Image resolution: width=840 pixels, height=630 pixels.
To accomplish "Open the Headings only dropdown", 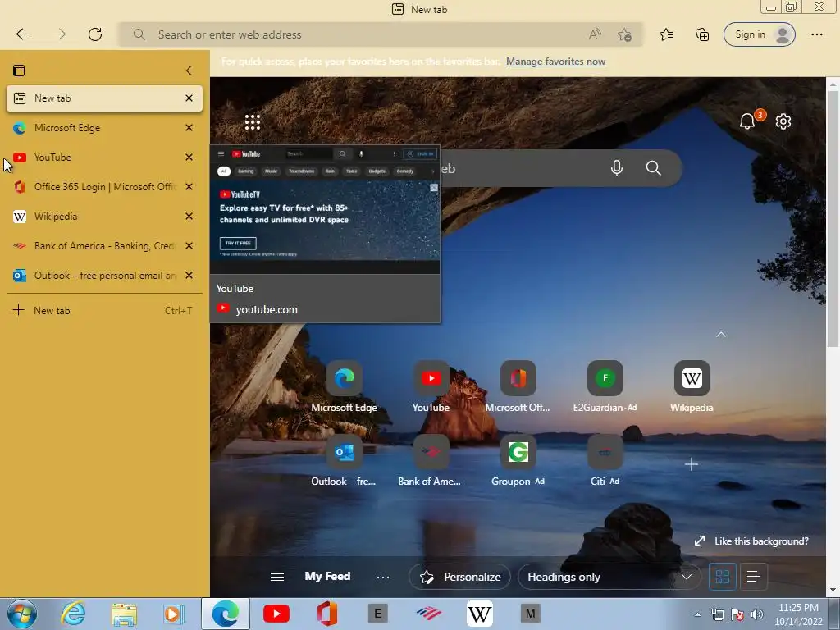I will 609,577.
